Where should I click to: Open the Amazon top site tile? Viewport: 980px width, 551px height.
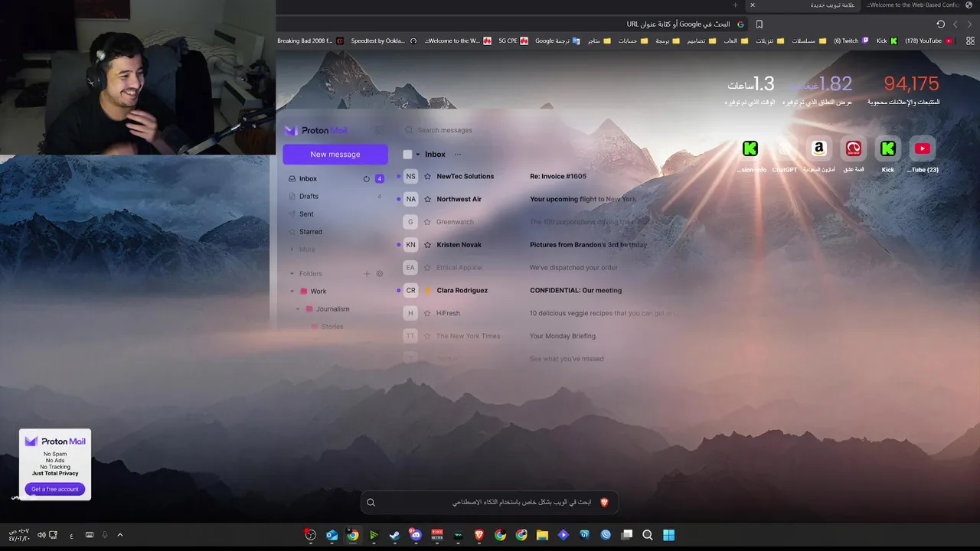818,148
